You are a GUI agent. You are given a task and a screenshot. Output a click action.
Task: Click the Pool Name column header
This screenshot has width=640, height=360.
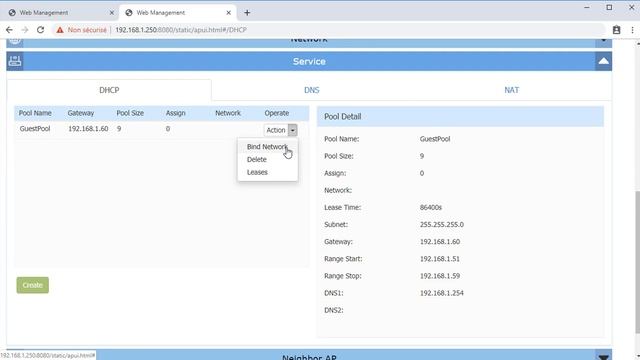coord(35,113)
